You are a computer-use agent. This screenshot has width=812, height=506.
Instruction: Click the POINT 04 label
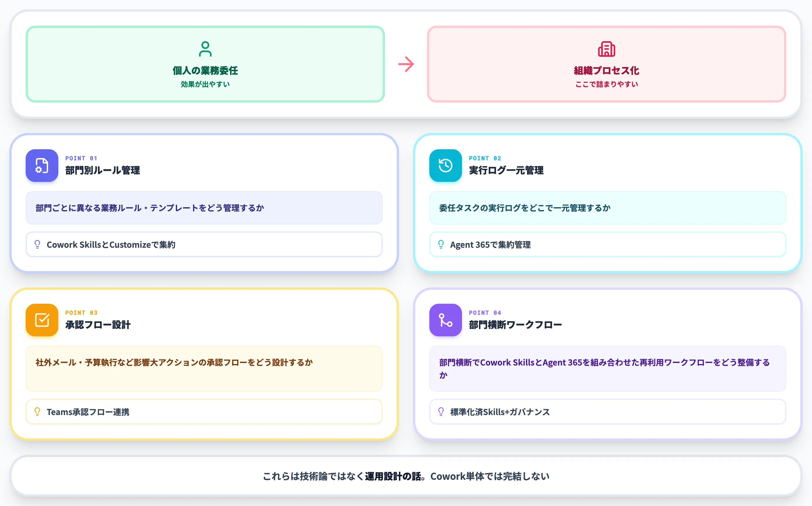pos(485,312)
